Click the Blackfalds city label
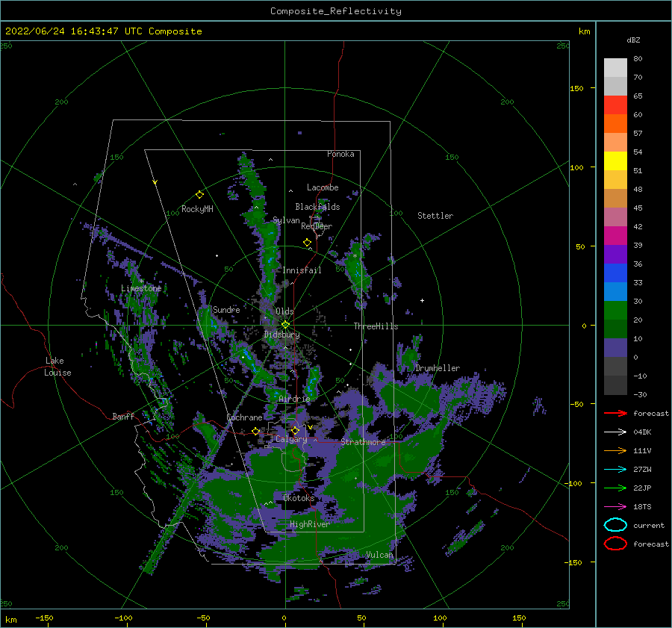Viewport: 672px width, 628px height. (x=317, y=207)
